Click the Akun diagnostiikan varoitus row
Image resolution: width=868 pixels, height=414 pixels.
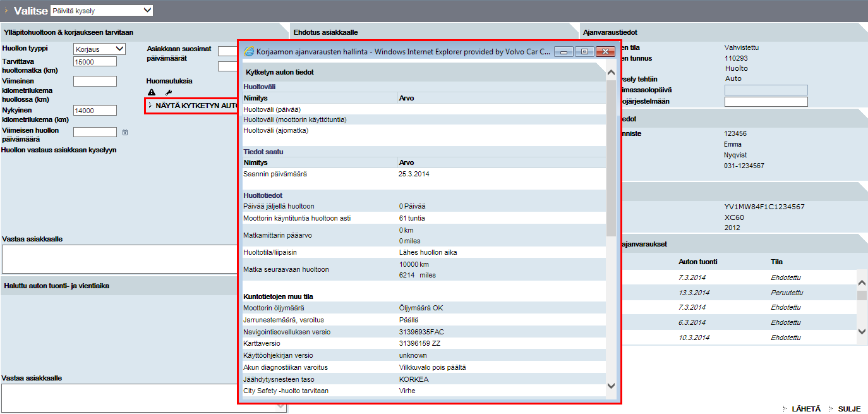(424, 367)
